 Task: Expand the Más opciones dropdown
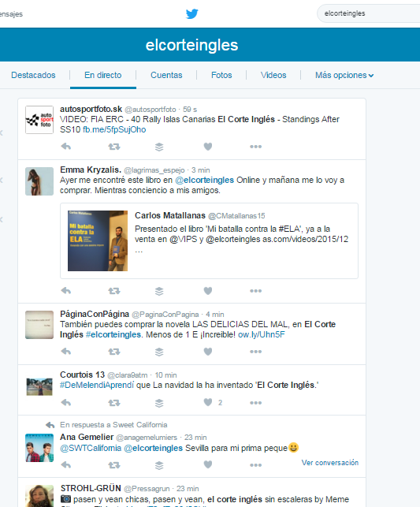pos(344,75)
